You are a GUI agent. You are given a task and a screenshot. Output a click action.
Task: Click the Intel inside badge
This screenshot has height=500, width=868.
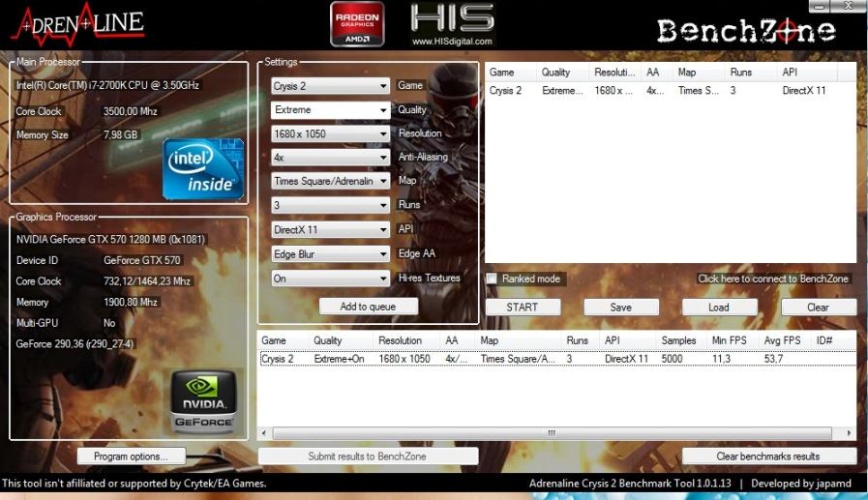coord(203,168)
